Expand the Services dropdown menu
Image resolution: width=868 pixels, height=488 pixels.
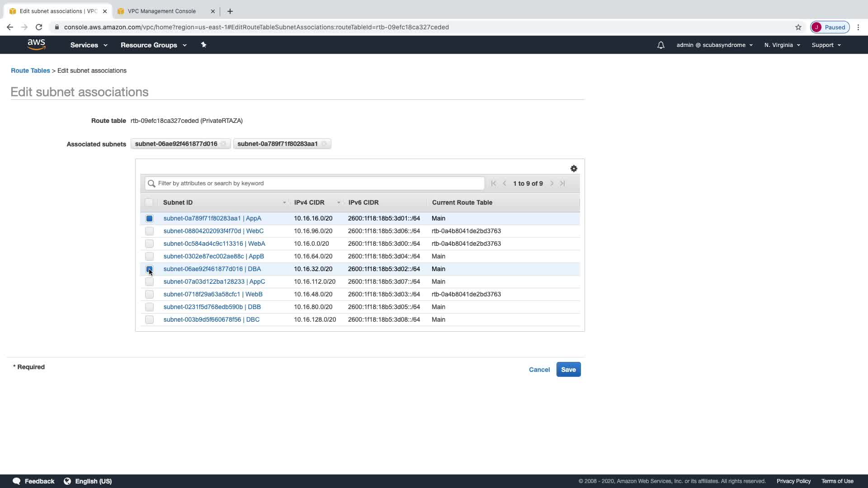point(89,45)
